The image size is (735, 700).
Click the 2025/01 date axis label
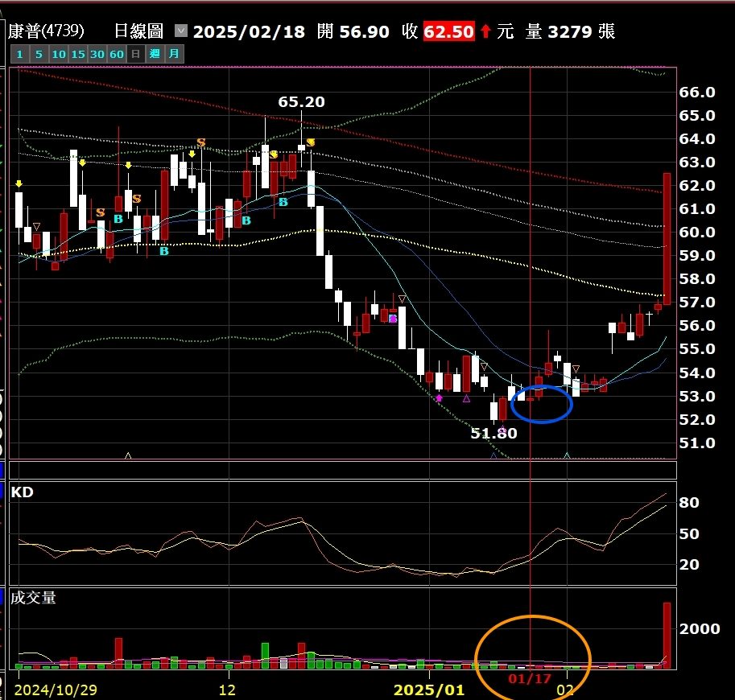pyautogui.click(x=429, y=690)
